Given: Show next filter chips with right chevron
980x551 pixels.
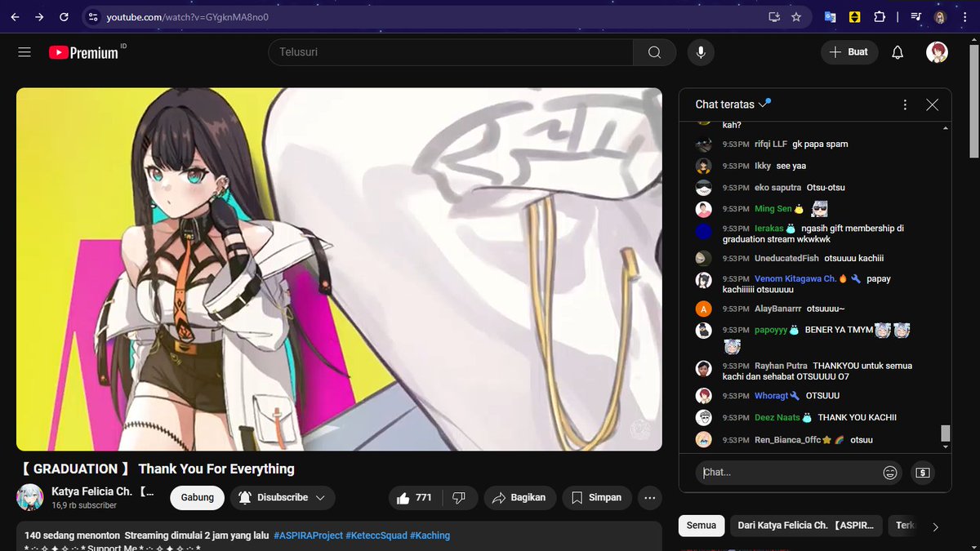Looking at the screenshot, I should pos(935,527).
